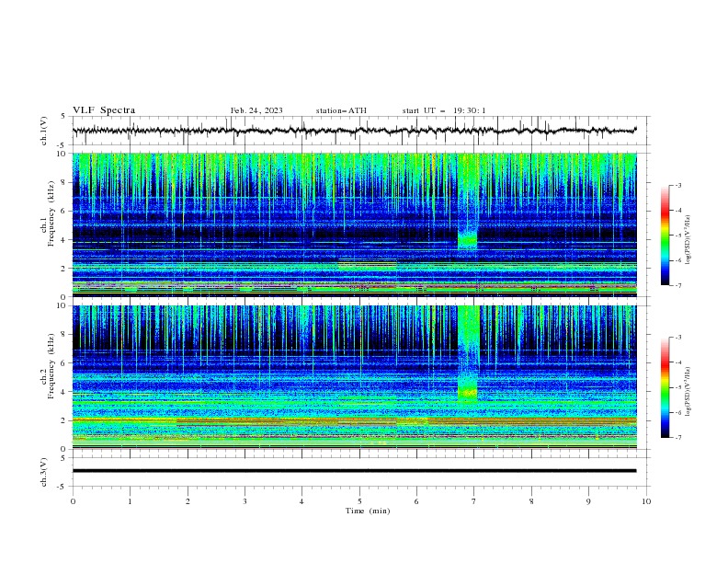The height and width of the screenshot is (563, 728).
Task: Click the ch.2 spectrogram color scale bar
Action: [665, 387]
